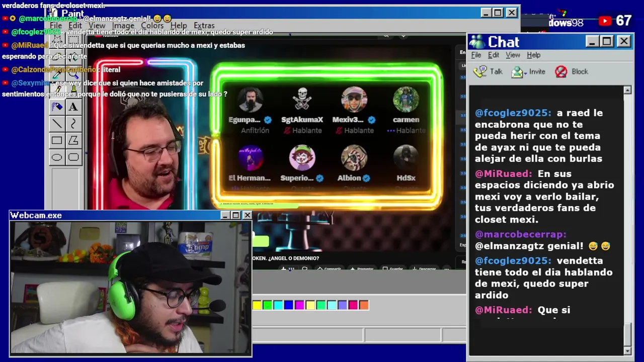Viewport: 644px width, 362px height.
Task: Click the Block icon in Chat
Action: (x=561, y=72)
